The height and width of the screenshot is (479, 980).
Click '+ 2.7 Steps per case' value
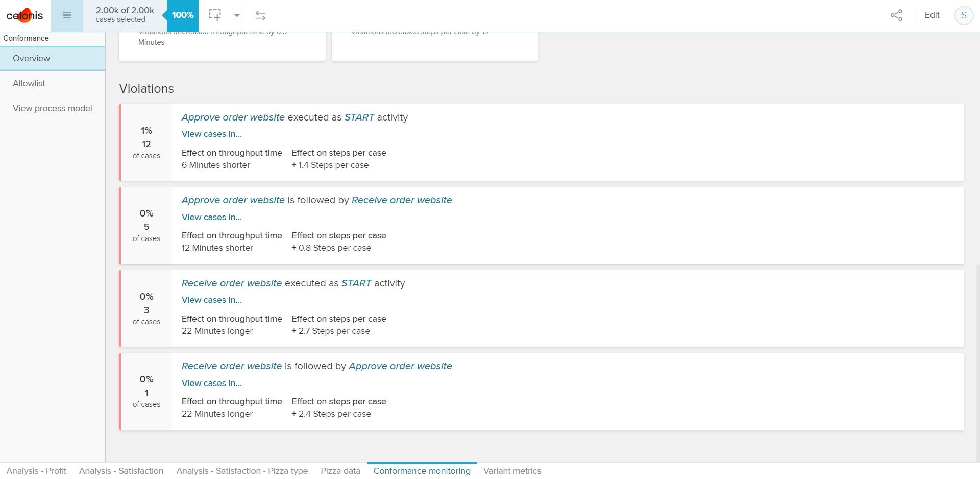(331, 331)
